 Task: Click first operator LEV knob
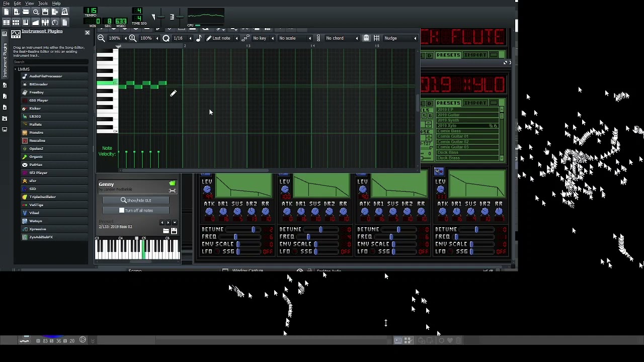pos(207,190)
